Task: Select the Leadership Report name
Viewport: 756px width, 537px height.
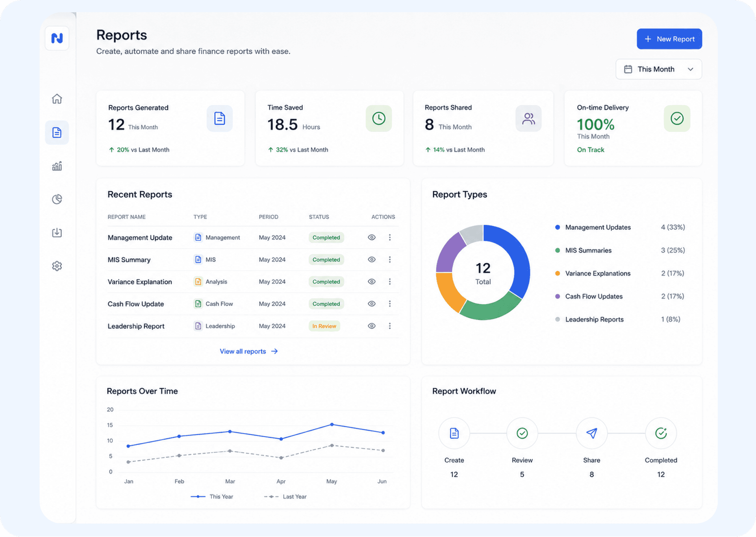Action: pos(136,326)
